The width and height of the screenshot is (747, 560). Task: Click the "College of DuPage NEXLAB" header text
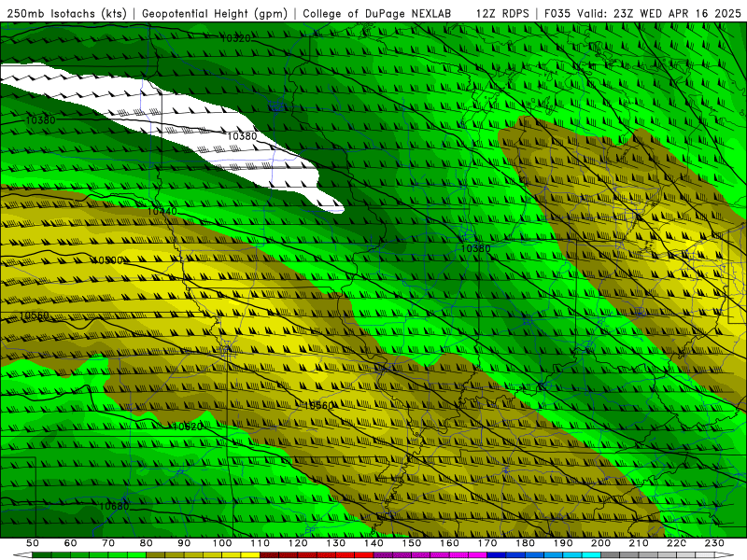(x=377, y=14)
